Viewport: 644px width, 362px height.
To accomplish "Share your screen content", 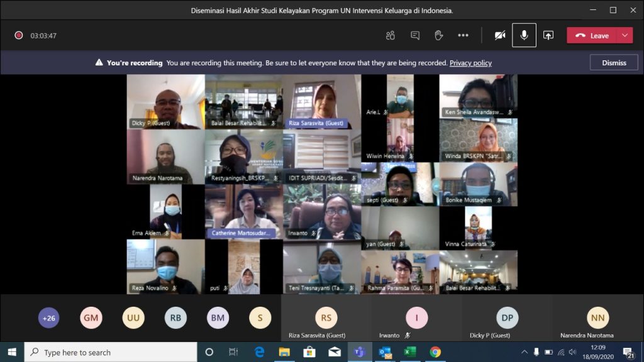I will [548, 35].
